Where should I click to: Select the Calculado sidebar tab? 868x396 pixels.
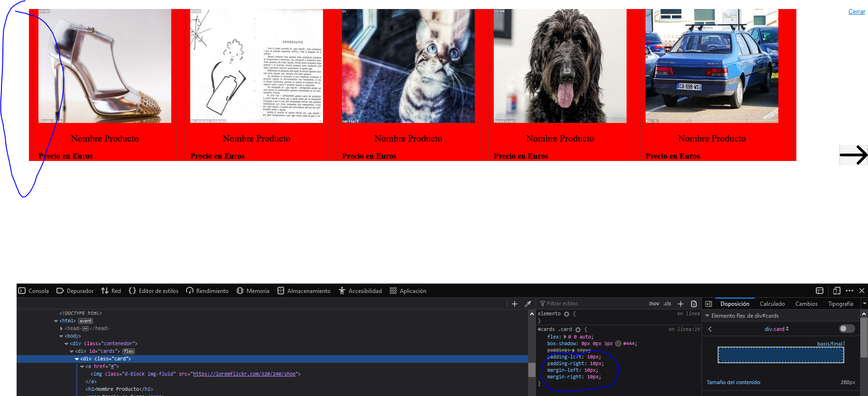(772, 304)
